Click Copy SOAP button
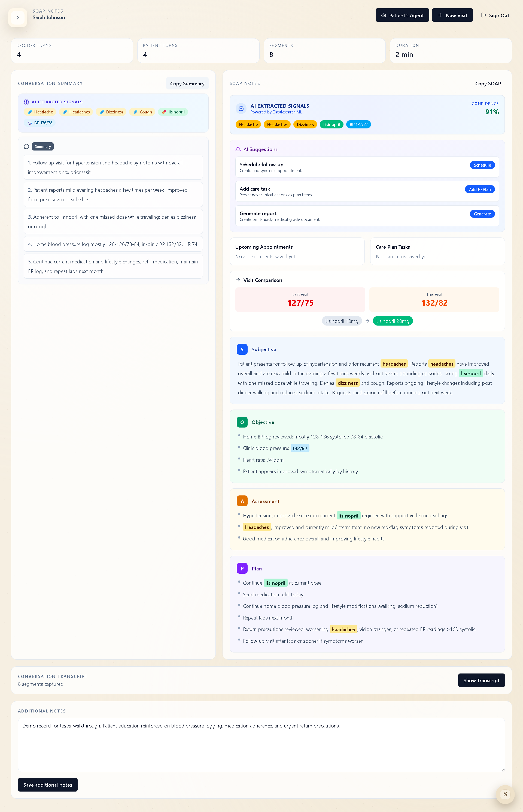 point(488,84)
